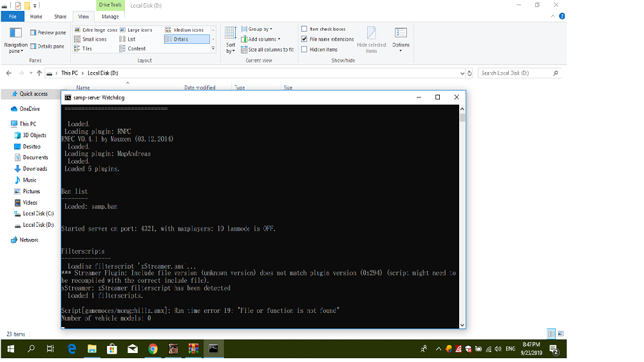Select Content layout
Image resolution: width=644 pixels, height=362 pixels.
133,48
